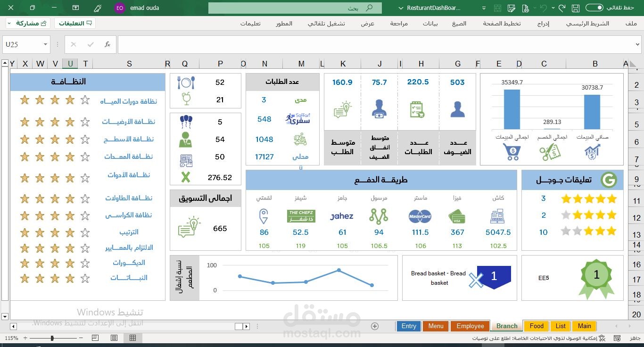Click the green Excel X icon beside 276.52
Image resolution: width=644 pixels, height=347 pixels.
click(186, 177)
